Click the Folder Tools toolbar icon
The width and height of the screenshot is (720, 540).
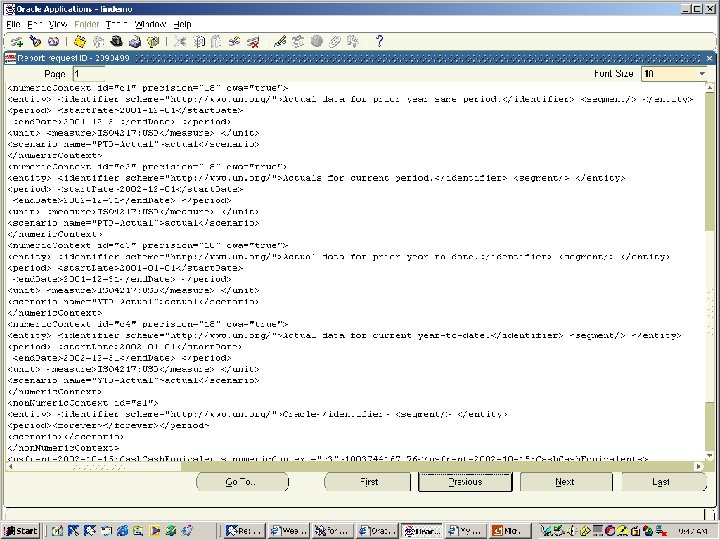[353, 42]
